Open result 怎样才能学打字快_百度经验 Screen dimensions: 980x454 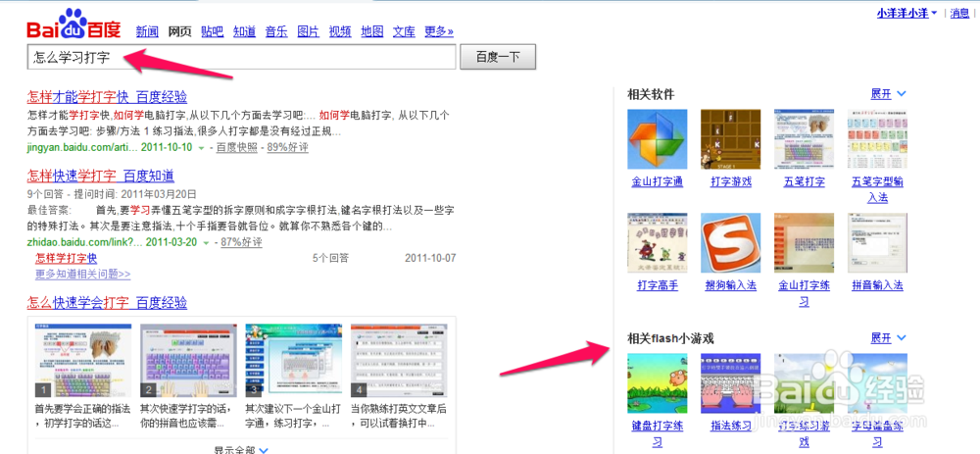click(107, 97)
